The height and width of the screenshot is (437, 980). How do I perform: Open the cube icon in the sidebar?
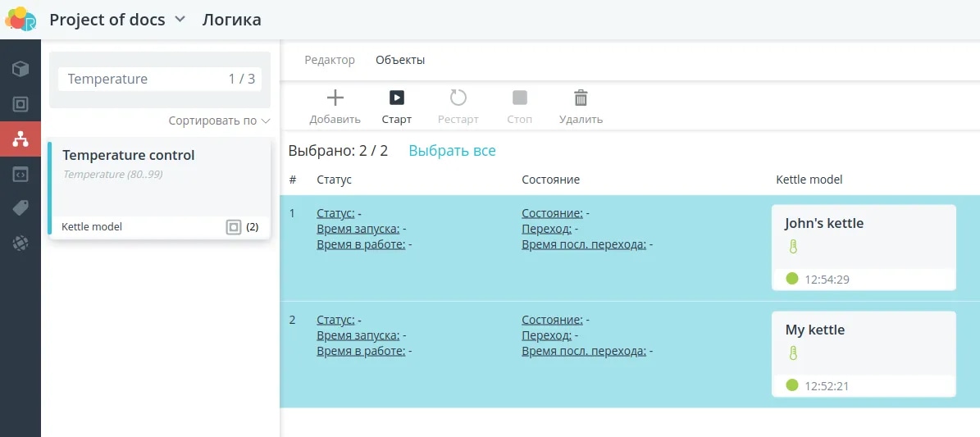click(x=20, y=69)
